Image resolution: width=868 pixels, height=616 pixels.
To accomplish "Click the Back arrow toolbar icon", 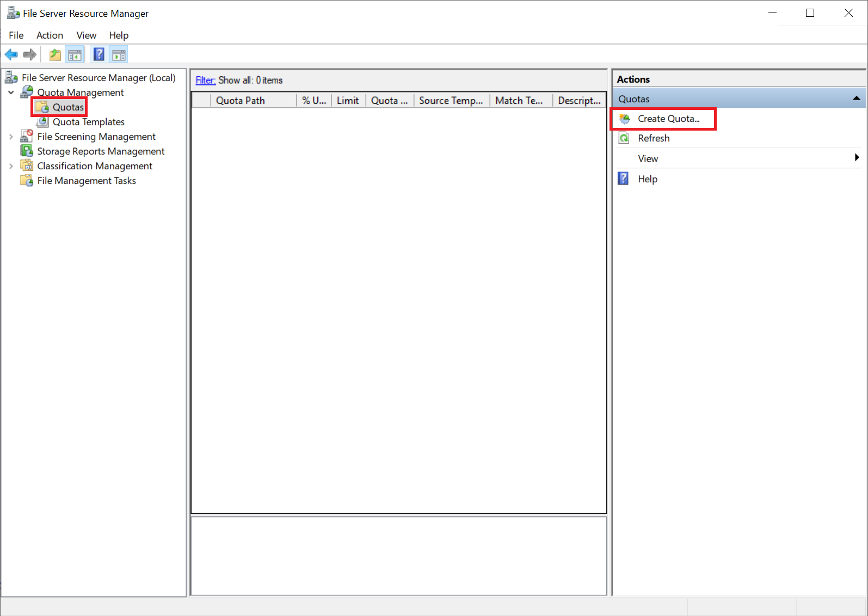I will pos(11,54).
